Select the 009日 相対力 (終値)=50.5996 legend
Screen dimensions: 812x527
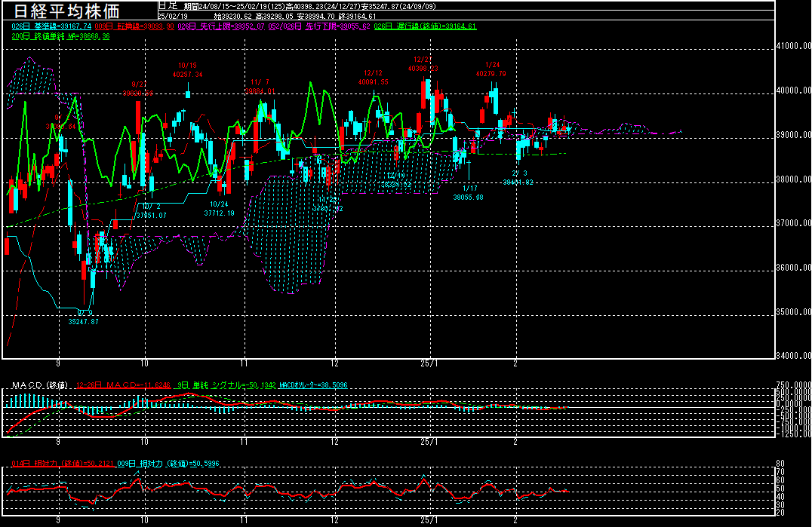coord(168,464)
